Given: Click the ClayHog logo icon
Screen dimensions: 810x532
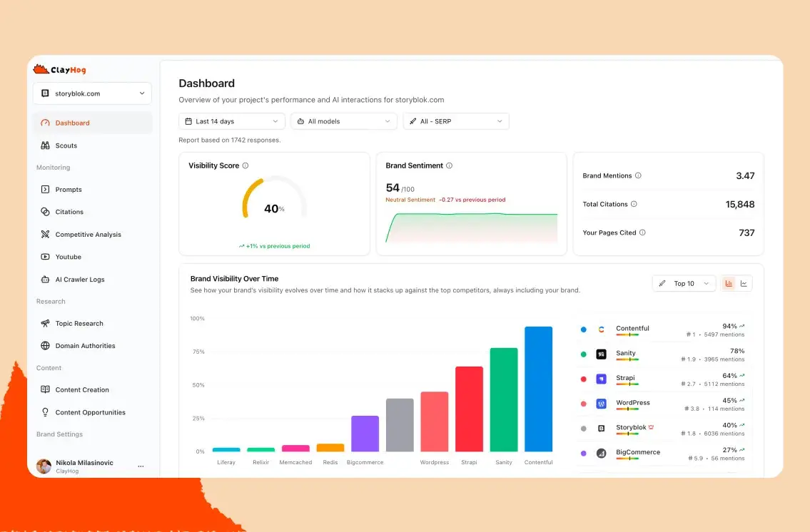Looking at the screenshot, I should pos(41,70).
